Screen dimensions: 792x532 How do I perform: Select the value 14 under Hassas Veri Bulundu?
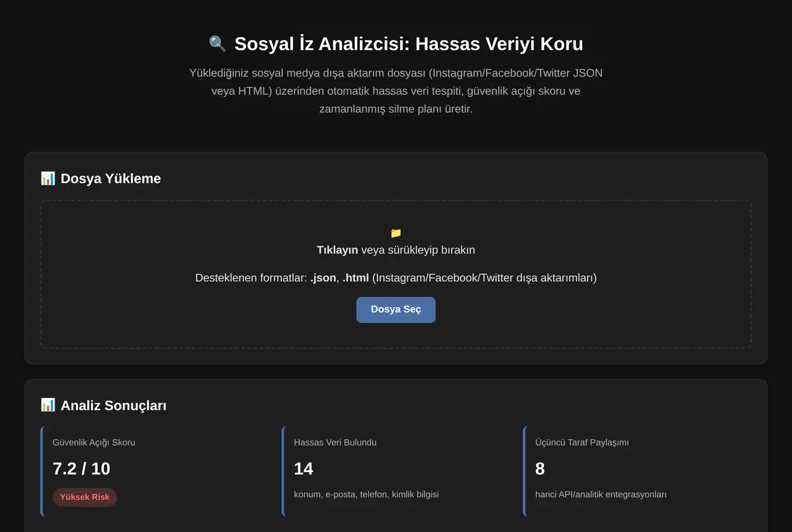[x=304, y=469]
